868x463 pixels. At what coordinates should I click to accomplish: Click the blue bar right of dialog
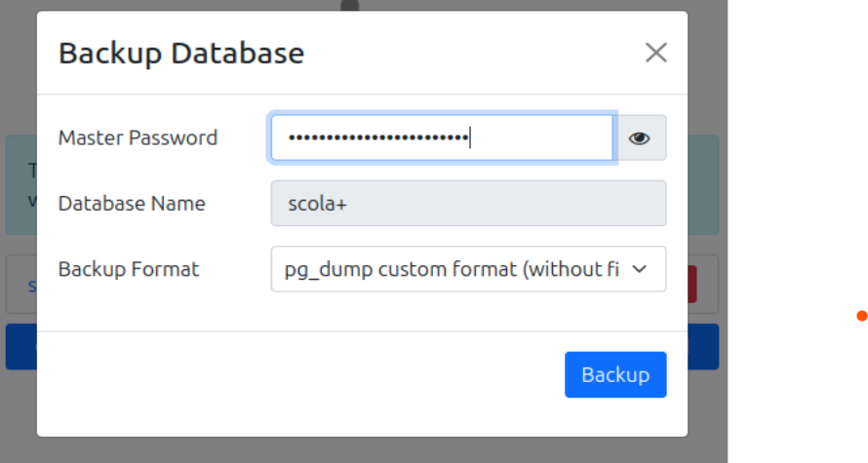point(703,347)
